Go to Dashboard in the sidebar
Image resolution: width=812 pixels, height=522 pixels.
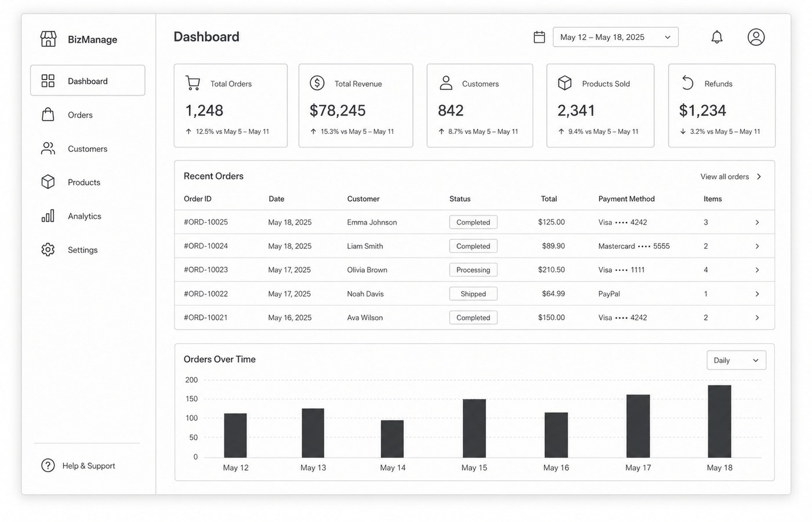click(x=88, y=81)
